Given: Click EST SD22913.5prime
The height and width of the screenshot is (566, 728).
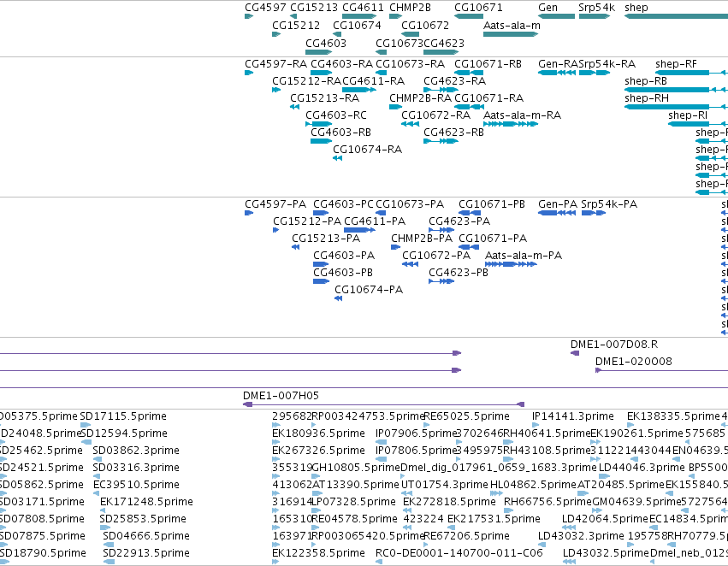Looking at the screenshot, I should point(146,553).
